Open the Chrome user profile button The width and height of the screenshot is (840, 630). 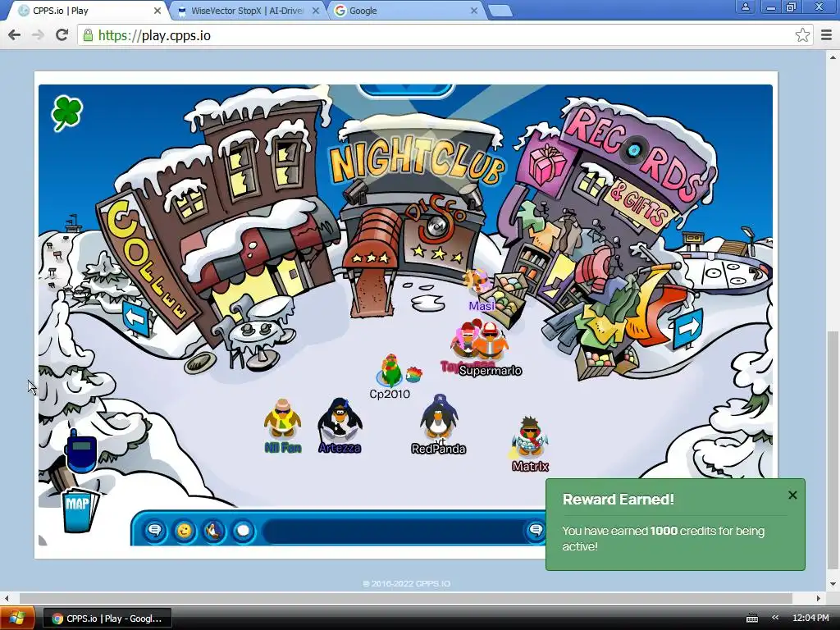coord(745,7)
